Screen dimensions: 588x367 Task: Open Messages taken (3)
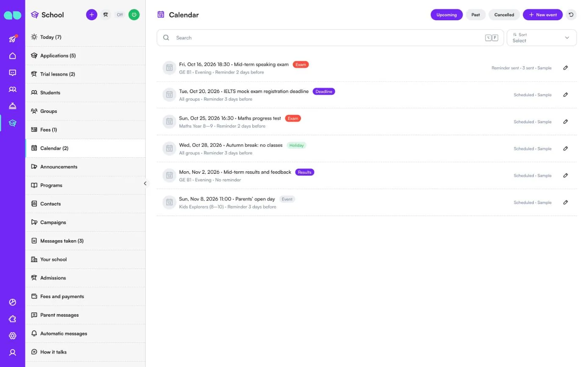pos(85,241)
